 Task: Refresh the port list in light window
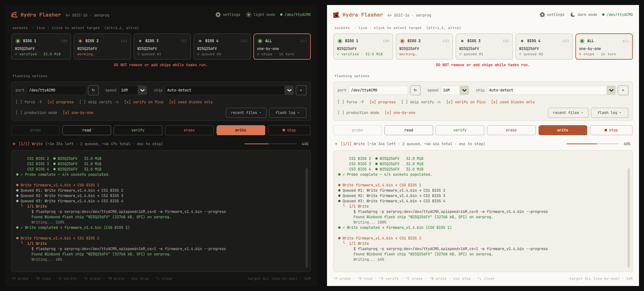(x=415, y=90)
